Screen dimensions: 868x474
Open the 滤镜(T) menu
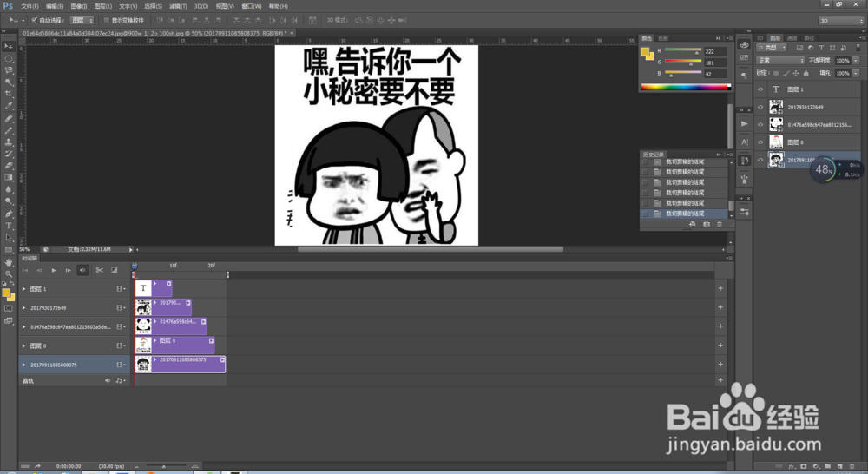tap(178, 6)
